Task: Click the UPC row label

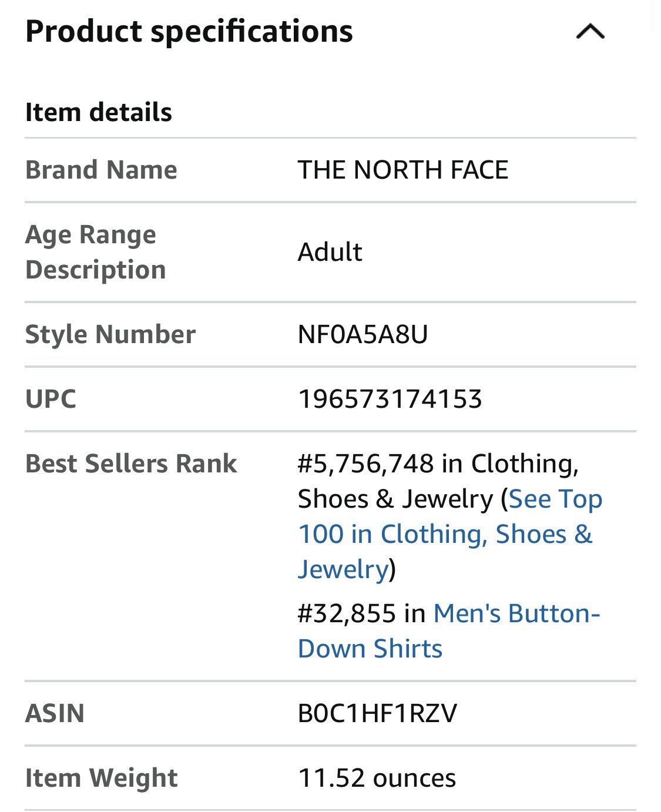Action: click(x=51, y=399)
